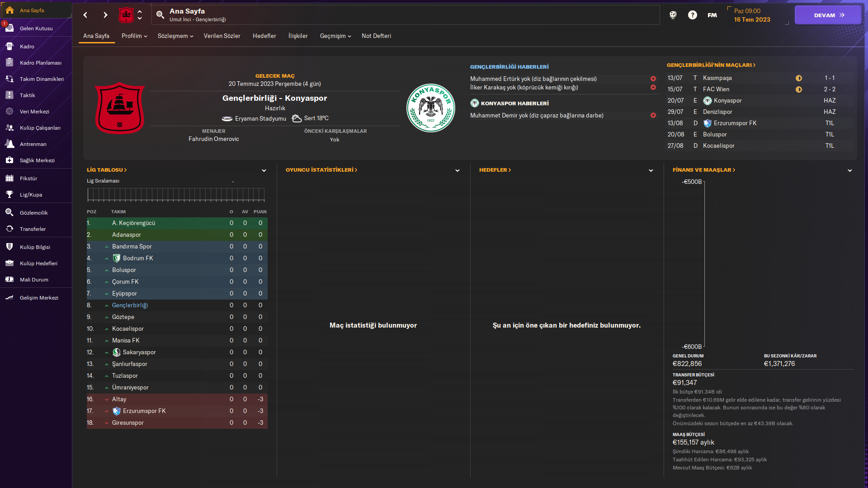Open Kulüp Hedefleri sidebar icon
This screenshot has width=868, height=488.
click(9, 263)
